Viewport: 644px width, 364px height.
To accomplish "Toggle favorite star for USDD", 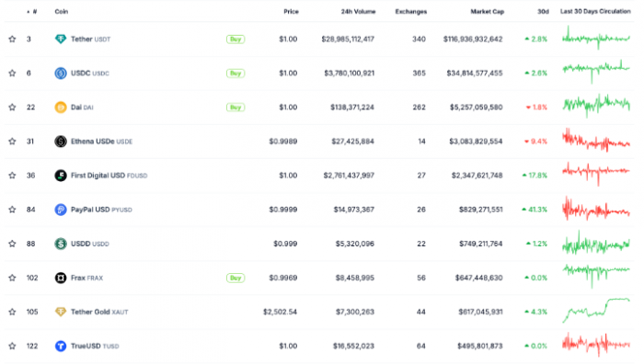I will pyautogui.click(x=12, y=244).
